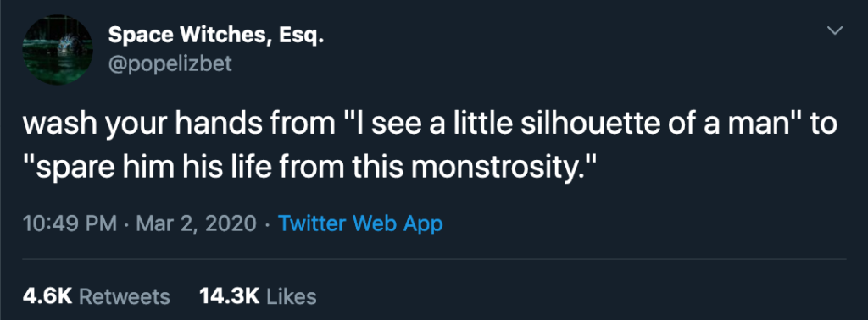Click the 10:49 PM timestamp
The height and width of the screenshot is (320, 868).
[x=70, y=223]
